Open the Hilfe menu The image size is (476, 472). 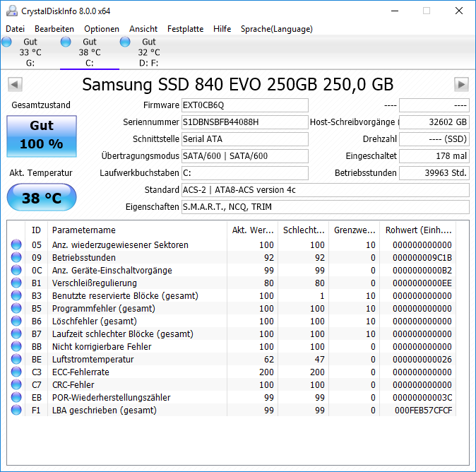(222, 29)
